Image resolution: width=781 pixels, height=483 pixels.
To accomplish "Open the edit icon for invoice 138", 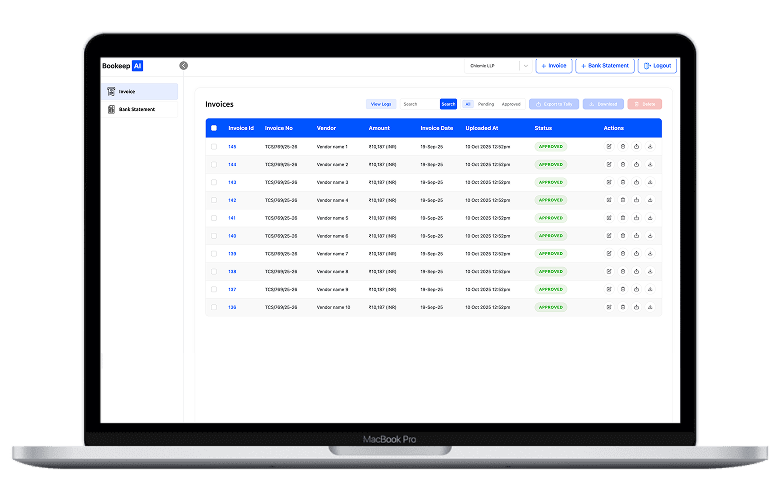I will [x=609, y=271].
